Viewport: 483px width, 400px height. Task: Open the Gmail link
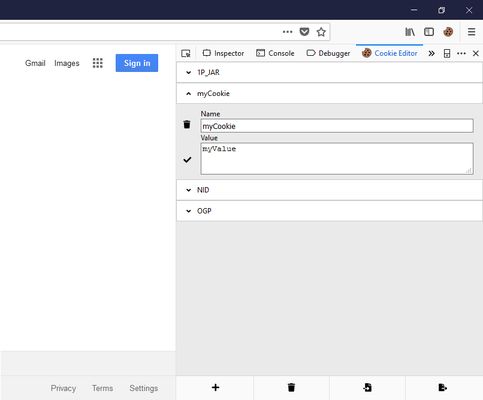click(x=35, y=63)
